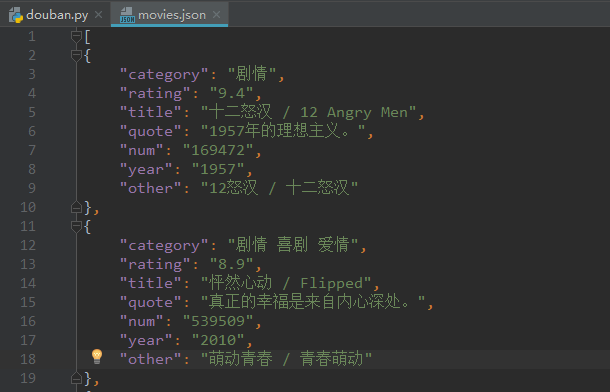Click the year value "1957" on line 8
The image size is (610, 392).
coord(218,170)
